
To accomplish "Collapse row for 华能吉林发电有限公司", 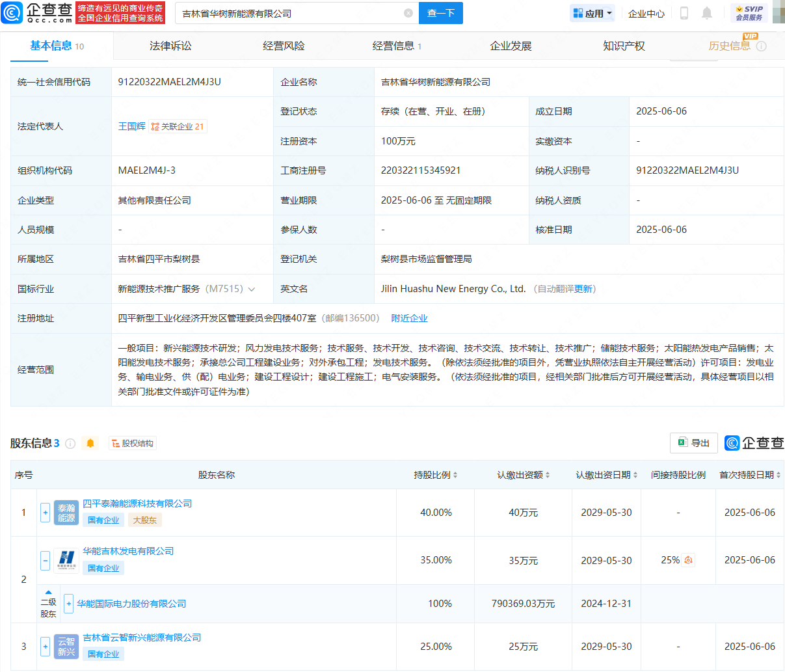I will click(46, 560).
